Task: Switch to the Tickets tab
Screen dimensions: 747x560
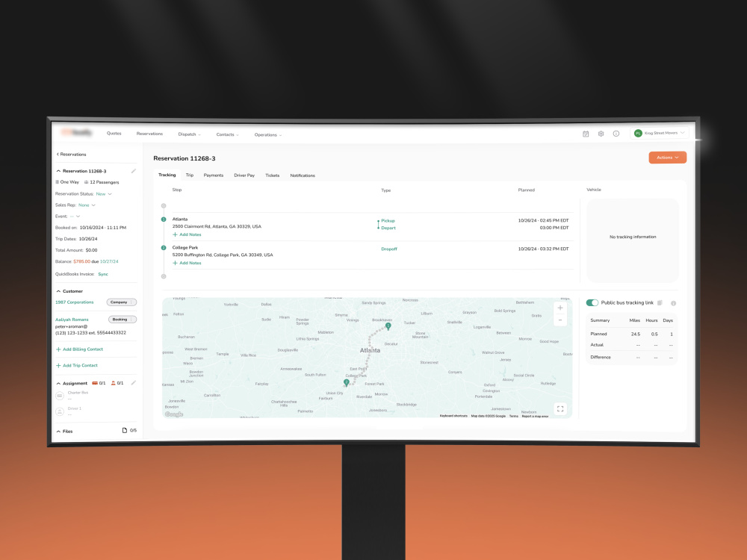Action: tap(273, 175)
